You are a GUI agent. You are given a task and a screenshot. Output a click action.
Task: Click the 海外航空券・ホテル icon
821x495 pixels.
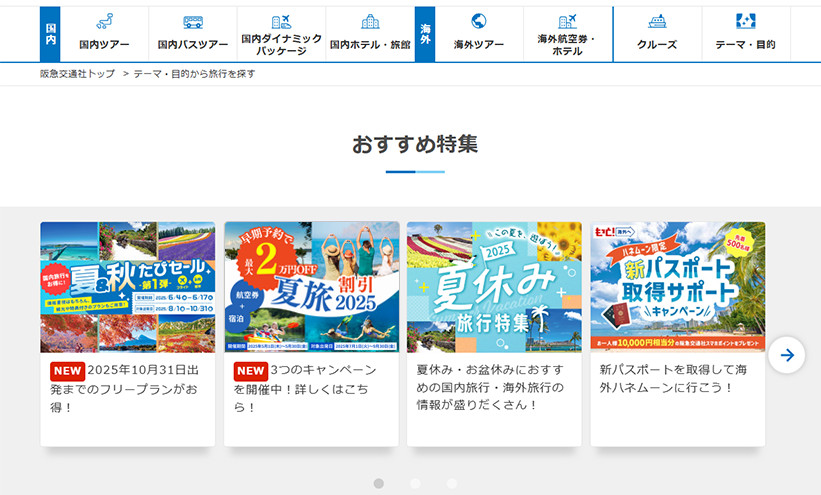coord(567,21)
